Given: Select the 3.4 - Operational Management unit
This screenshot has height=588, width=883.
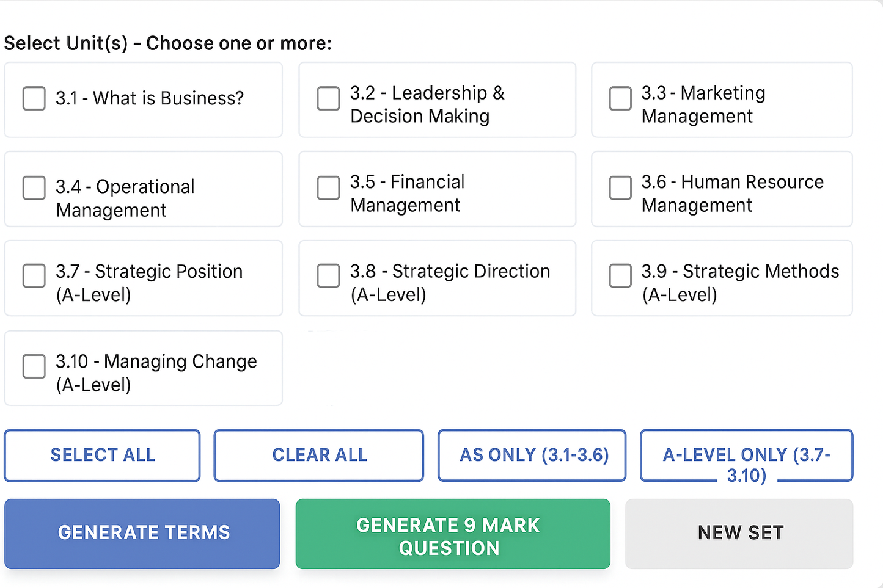Looking at the screenshot, I should pyautogui.click(x=34, y=188).
